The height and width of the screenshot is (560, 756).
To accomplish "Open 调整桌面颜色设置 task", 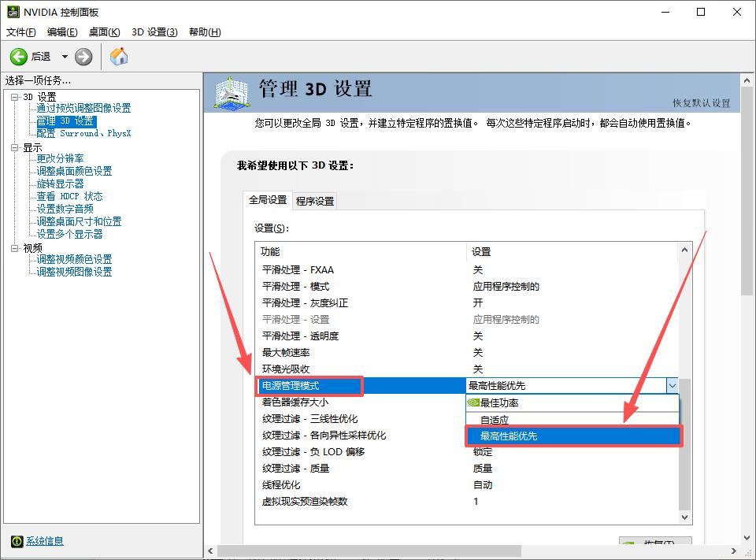I will (x=74, y=171).
